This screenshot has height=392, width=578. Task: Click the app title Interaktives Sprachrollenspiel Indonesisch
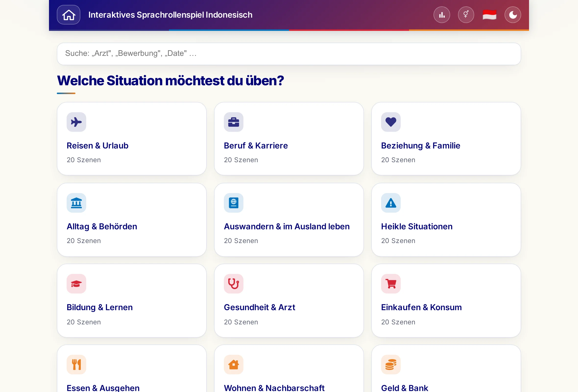tap(170, 15)
